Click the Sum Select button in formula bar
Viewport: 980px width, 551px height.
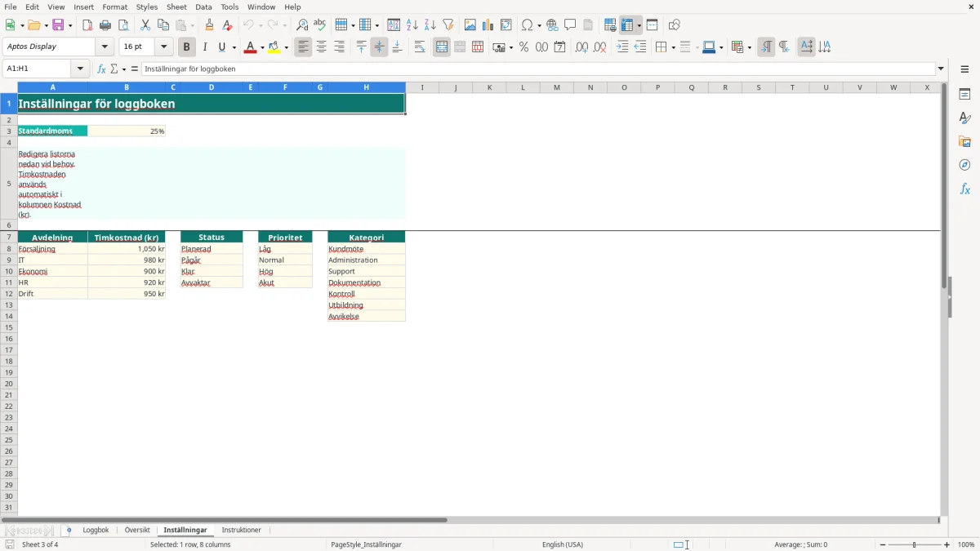pyautogui.click(x=115, y=69)
